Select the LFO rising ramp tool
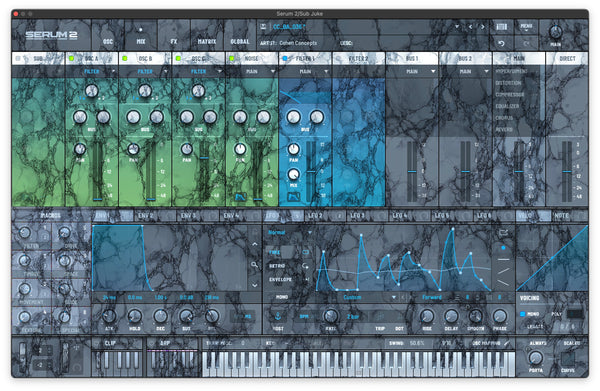Image resolution: width=600 pixels, height=391 pixels. click(x=503, y=271)
